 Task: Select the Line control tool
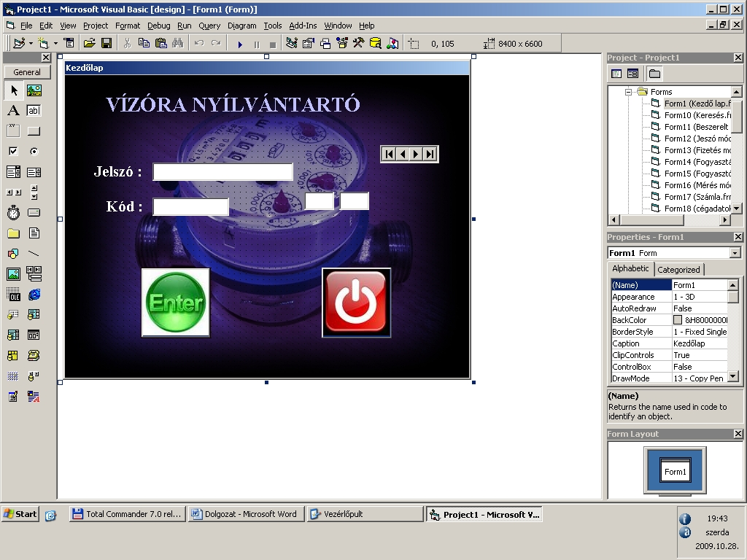click(x=34, y=253)
